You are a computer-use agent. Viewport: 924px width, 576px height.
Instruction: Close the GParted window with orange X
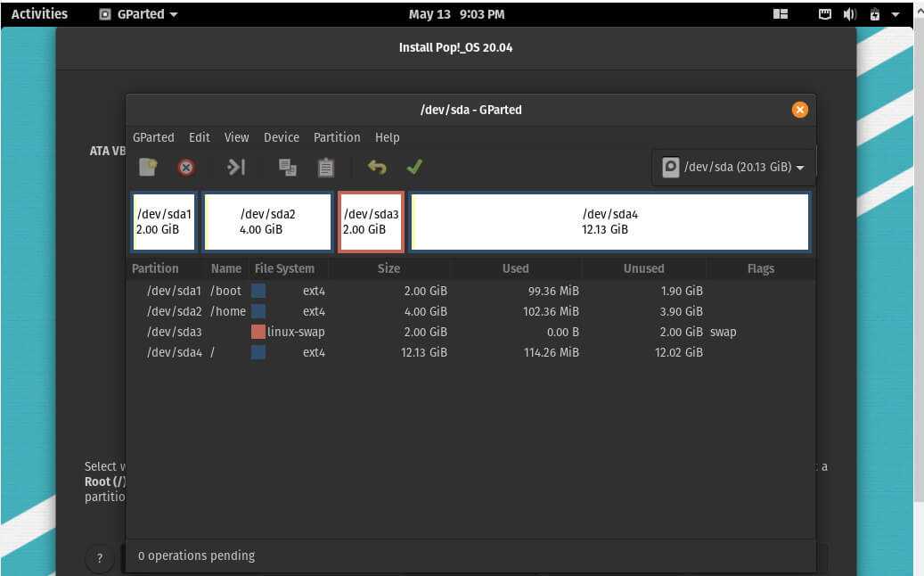click(x=799, y=110)
